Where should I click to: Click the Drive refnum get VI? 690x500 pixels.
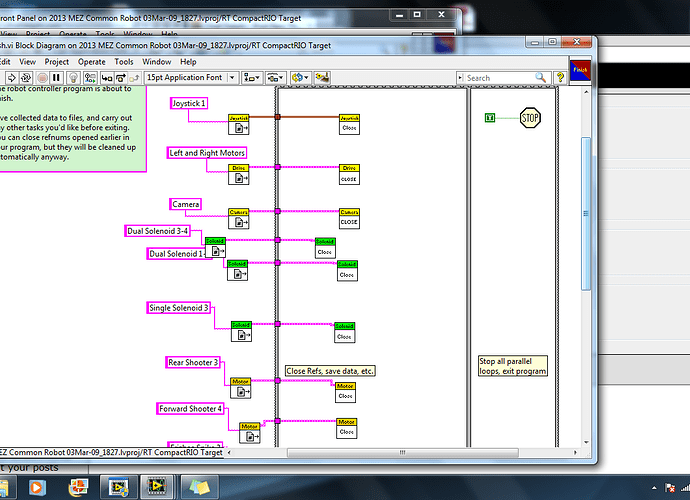click(x=239, y=175)
